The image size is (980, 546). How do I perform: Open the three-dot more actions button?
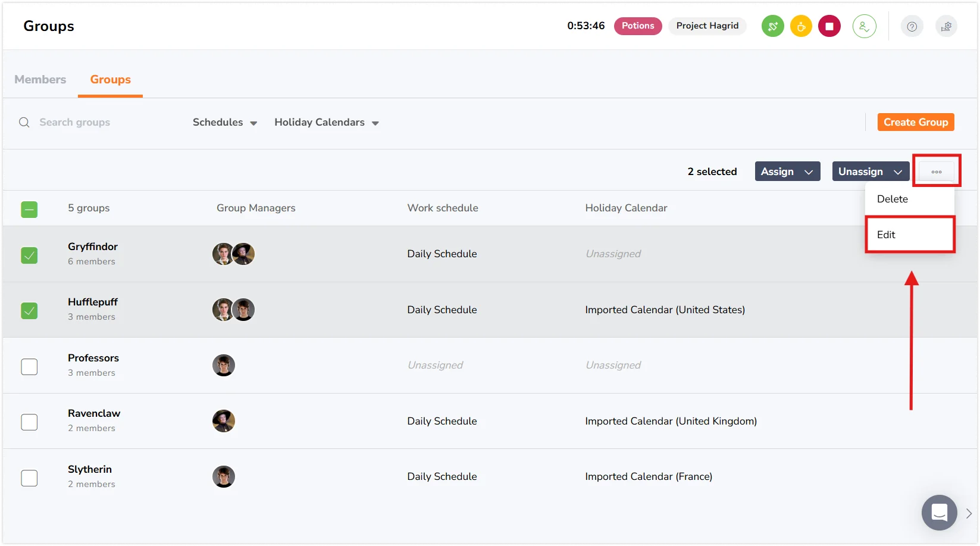pyautogui.click(x=937, y=171)
